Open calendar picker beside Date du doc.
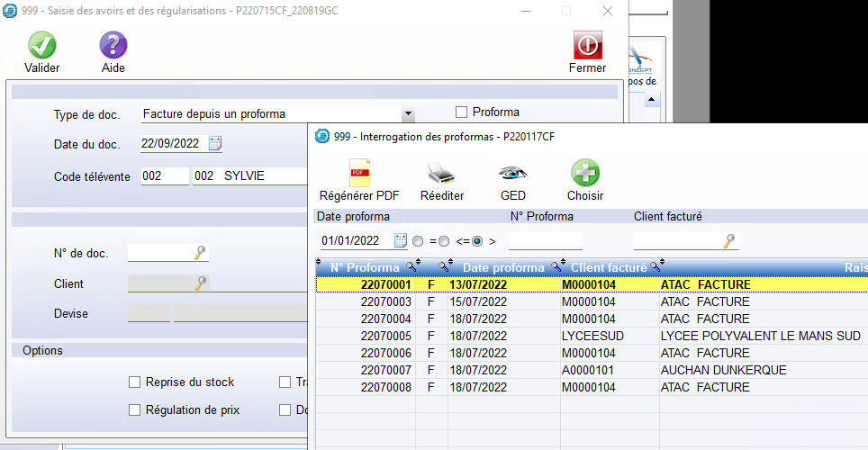The width and height of the screenshot is (868, 450). click(x=215, y=144)
